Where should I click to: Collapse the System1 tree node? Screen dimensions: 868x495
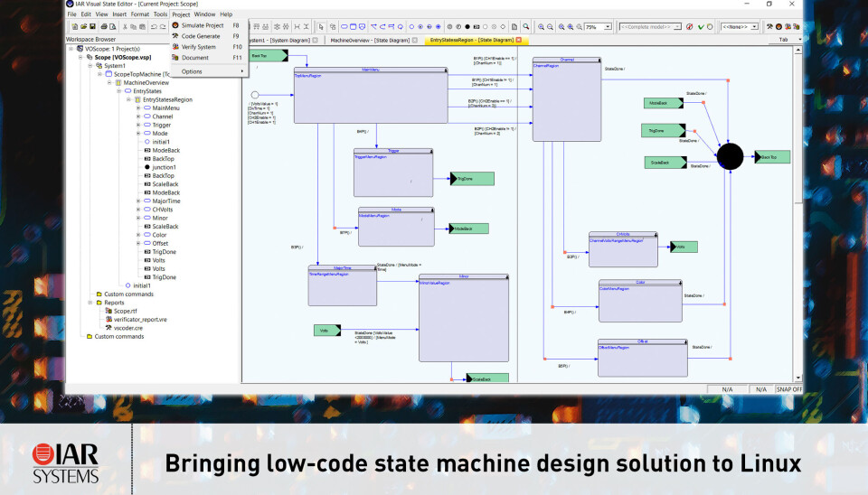point(90,65)
